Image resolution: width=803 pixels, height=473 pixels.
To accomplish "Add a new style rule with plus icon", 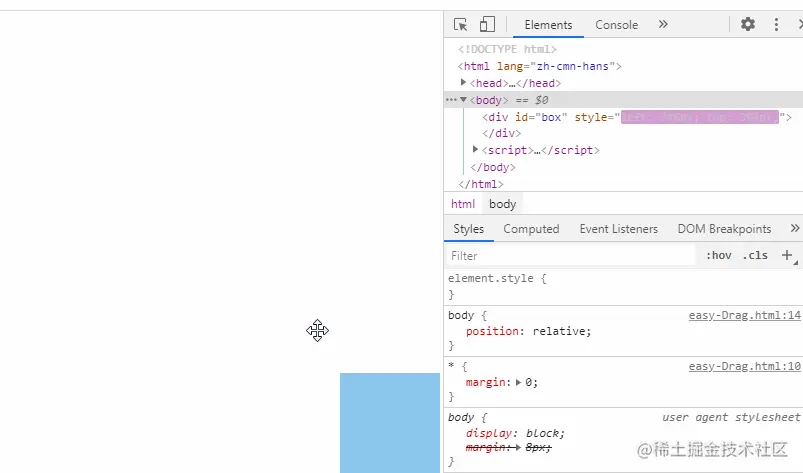I will pos(787,255).
